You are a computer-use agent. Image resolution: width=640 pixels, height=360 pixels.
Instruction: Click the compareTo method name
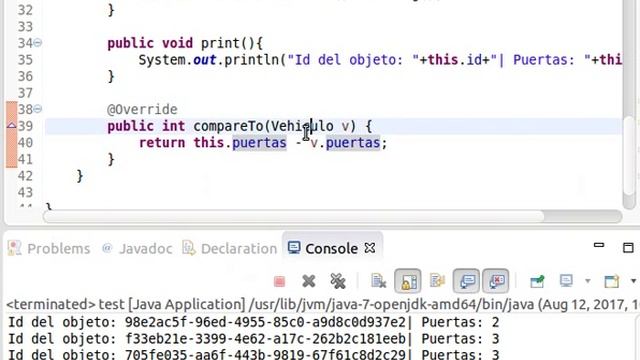(x=229, y=126)
